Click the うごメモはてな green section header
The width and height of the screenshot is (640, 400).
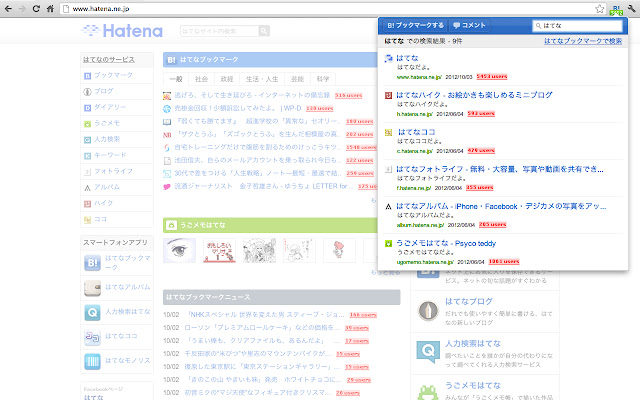270,225
